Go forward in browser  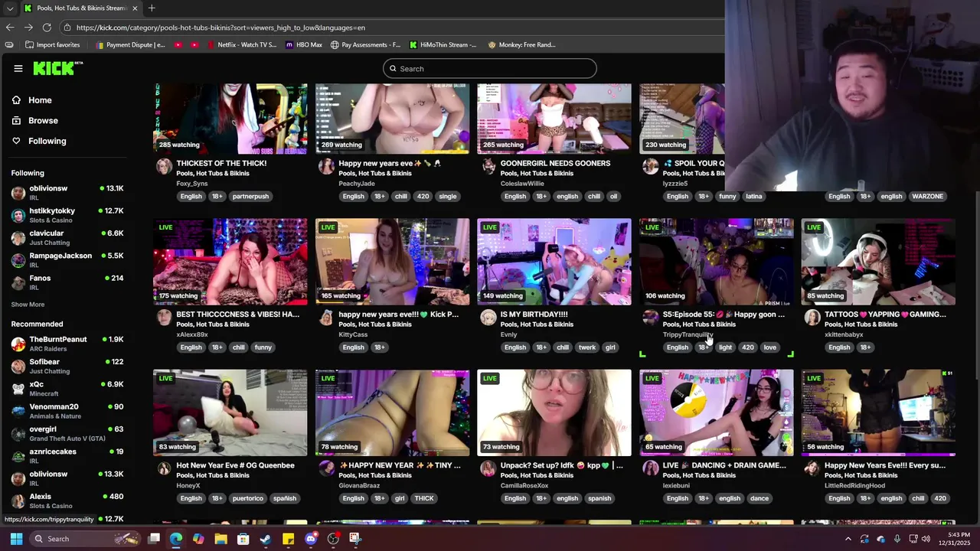coord(28,28)
